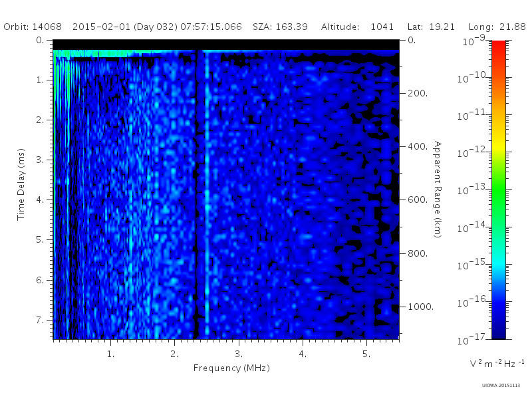Click the bright vertical line near 2.5 MHz

pyautogui.click(x=207, y=195)
